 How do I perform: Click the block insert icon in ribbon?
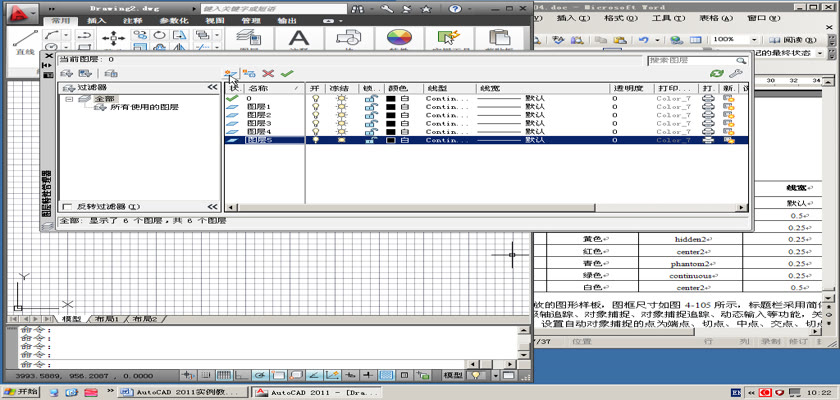pos(349,39)
